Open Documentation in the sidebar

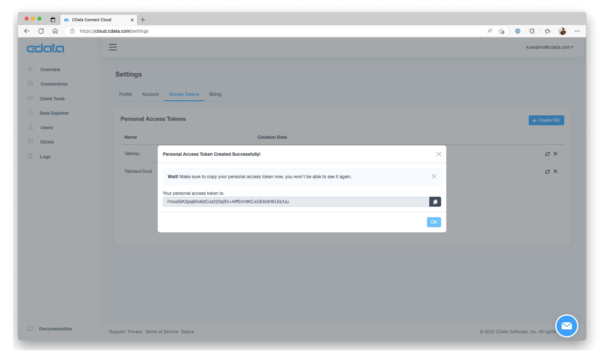click(x=55, y=329)
